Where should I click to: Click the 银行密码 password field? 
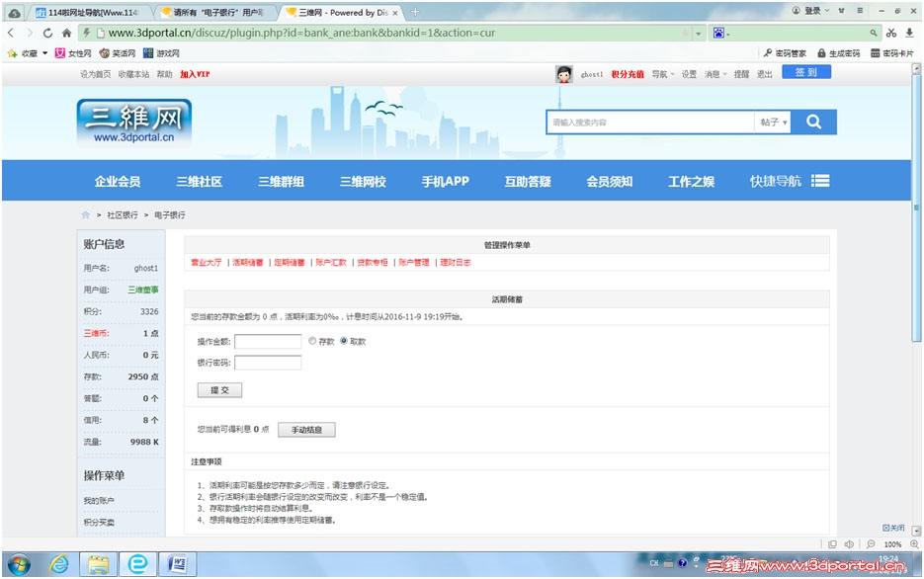pos(268,363)
